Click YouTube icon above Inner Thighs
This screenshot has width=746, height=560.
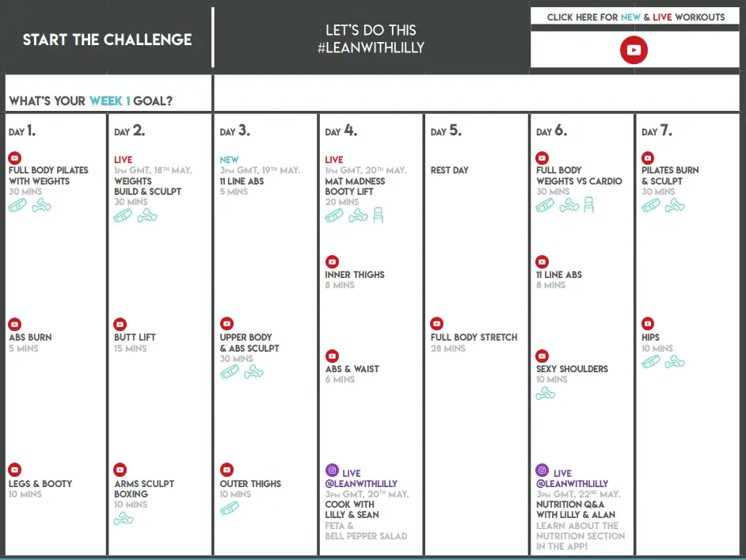332,262
